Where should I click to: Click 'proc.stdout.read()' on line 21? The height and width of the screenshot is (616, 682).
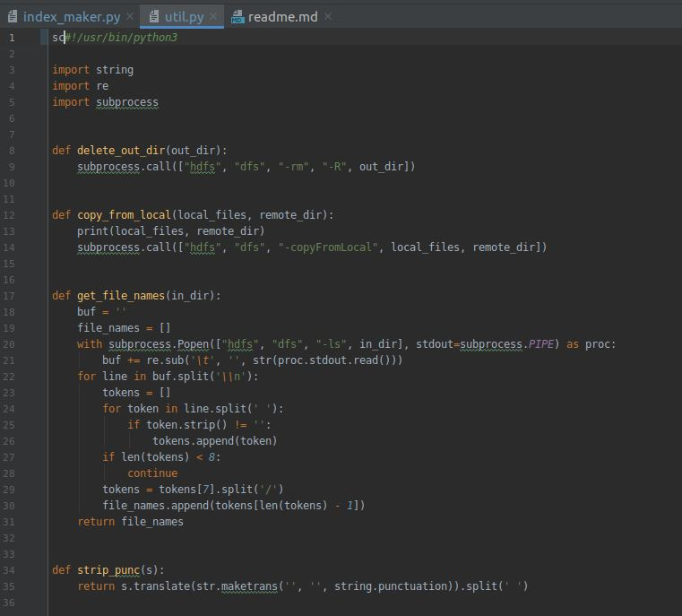point(333,360)
